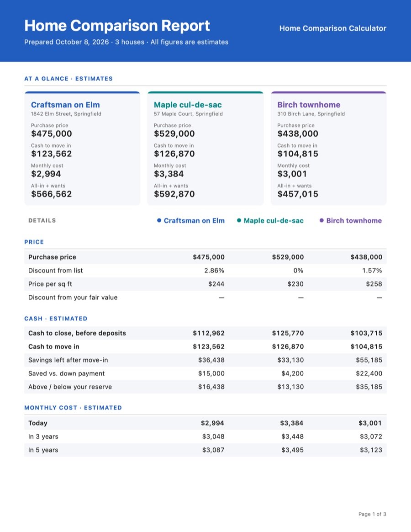Click Birch townhome column header in details
The height and width of the screenshot is (532, 411).
coord(354,221)
